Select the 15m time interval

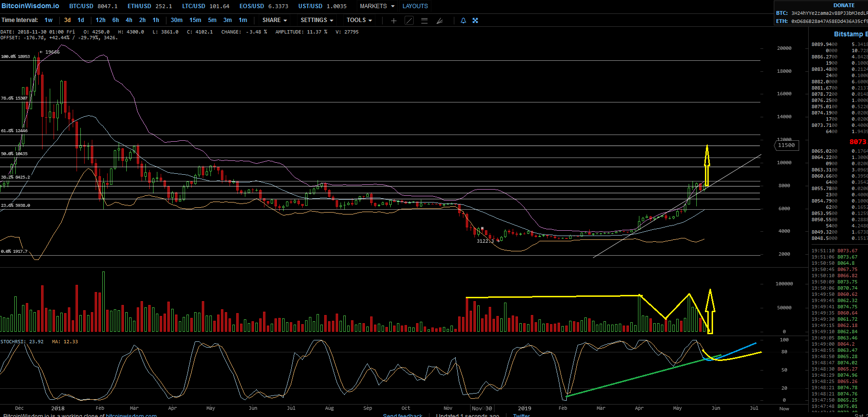195,20
